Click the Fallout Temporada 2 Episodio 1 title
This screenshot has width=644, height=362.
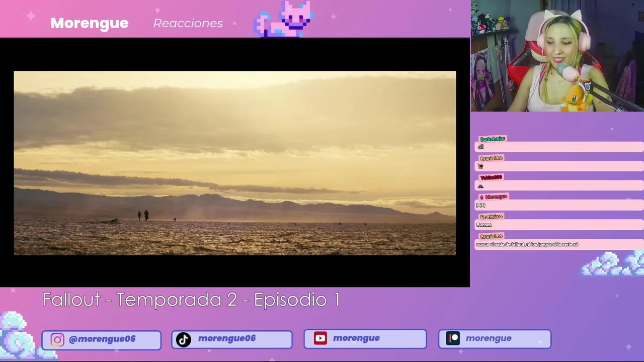pos(191,300)
